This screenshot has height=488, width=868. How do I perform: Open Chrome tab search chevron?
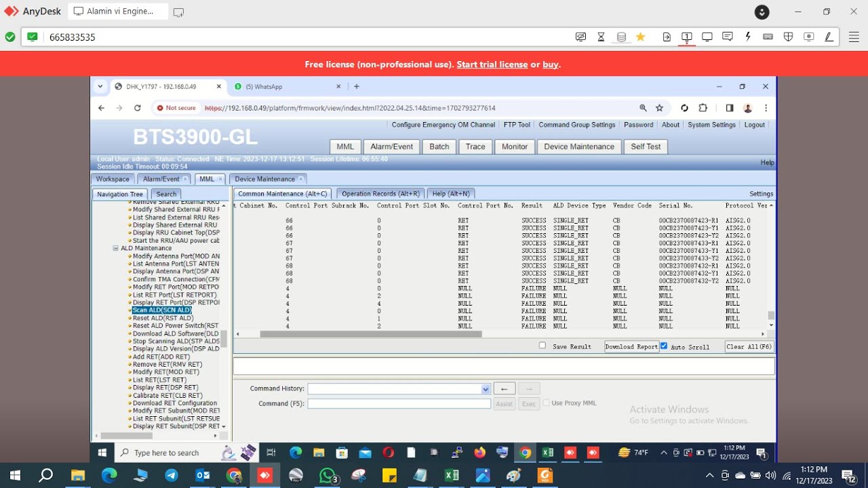coord(100,87)
